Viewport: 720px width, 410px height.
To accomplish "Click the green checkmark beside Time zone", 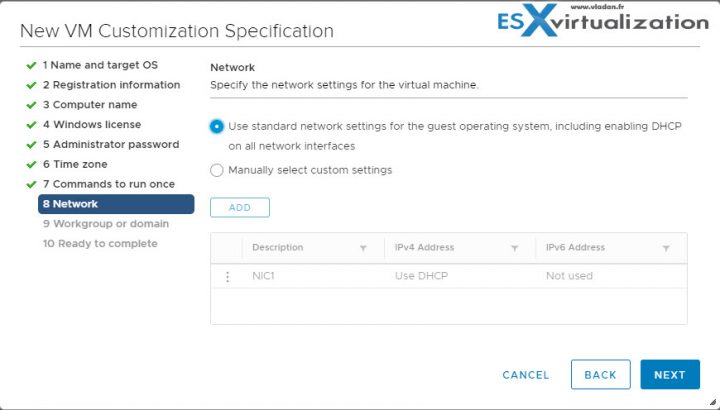I will pyautogui.click(x=31, y=164).
